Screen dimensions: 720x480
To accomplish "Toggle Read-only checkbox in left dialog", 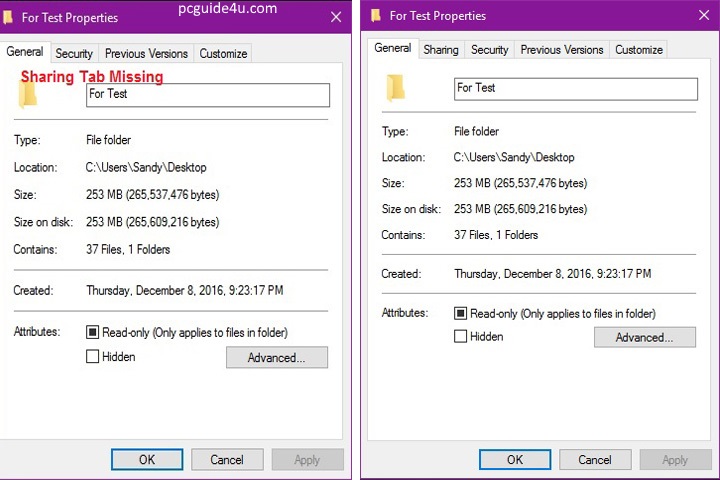I will coord(93,332).
